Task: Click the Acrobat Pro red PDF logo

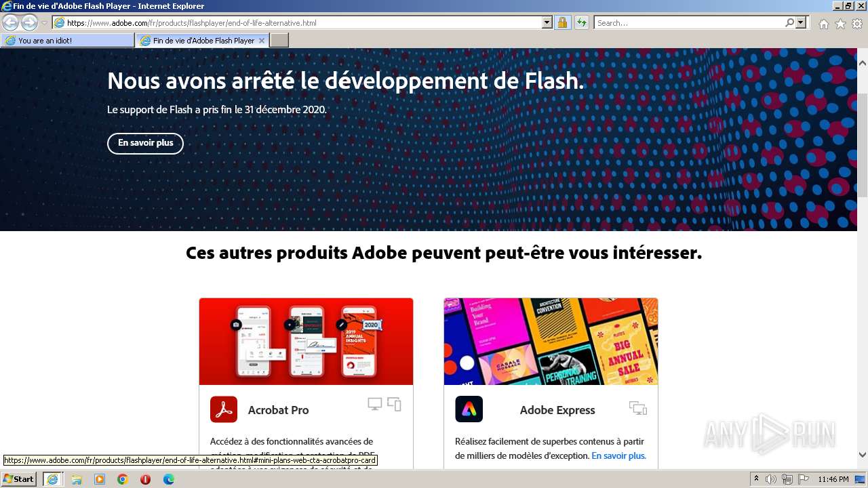Action: click(224, 409)
